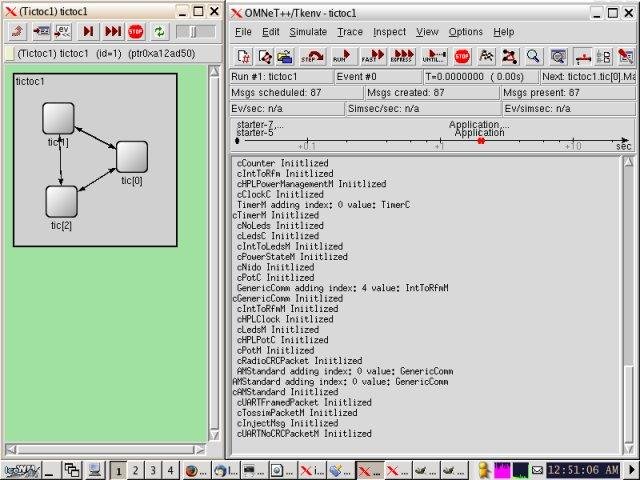
Task: Click the 'Msgs created: 87' field
Action: 432,93
